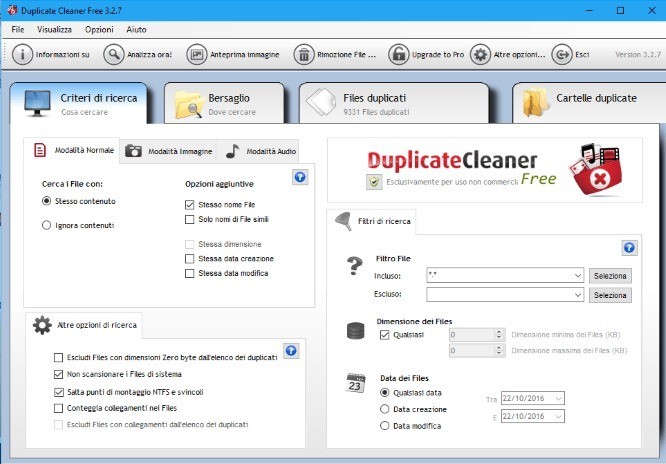The height and width of the screenshot is (464, 666).
Task: Uncheck Qualsiasi file size checkbox
Action: click(x=384, y=335)
